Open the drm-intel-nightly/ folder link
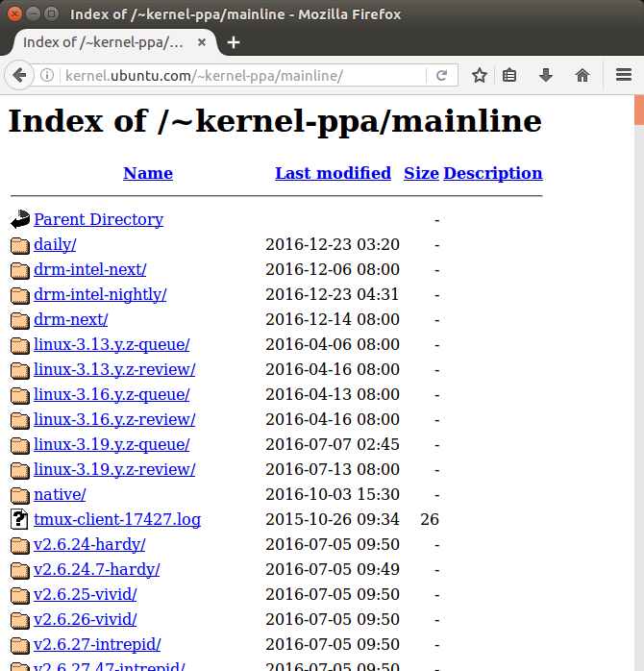This screenshot has height=671, width=644. [x=100, y=295]
